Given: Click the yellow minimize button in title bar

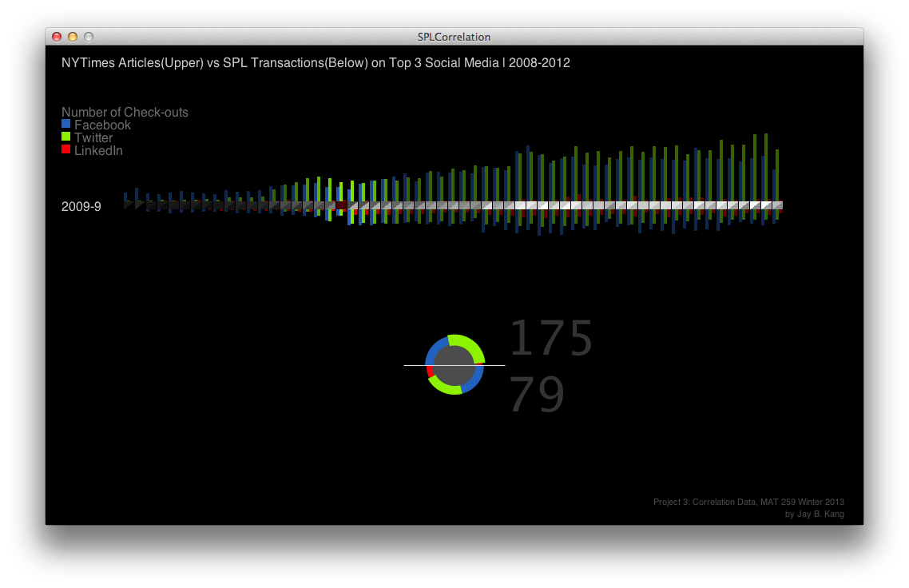Looking at the screenshot, I should coord(73,37).
